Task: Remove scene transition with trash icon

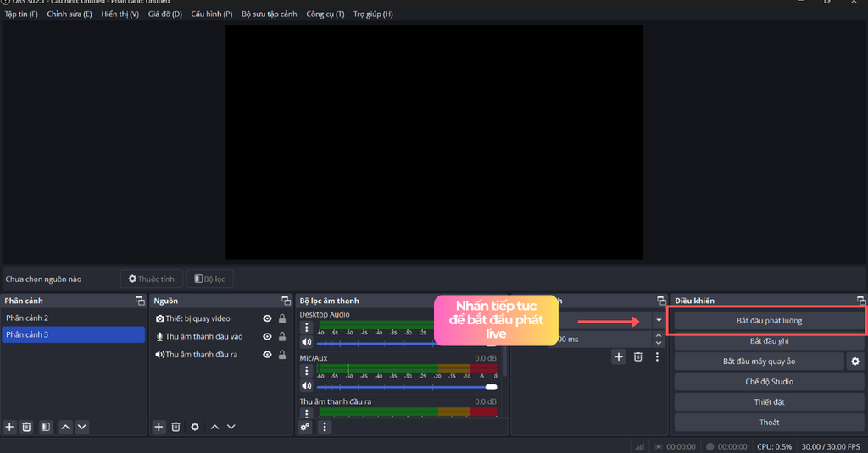Action: tap(638, 357)
